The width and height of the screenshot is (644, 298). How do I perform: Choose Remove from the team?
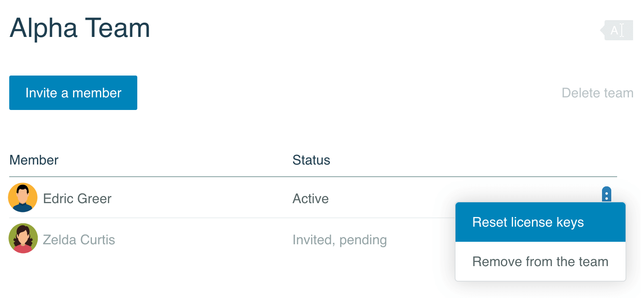541,261
